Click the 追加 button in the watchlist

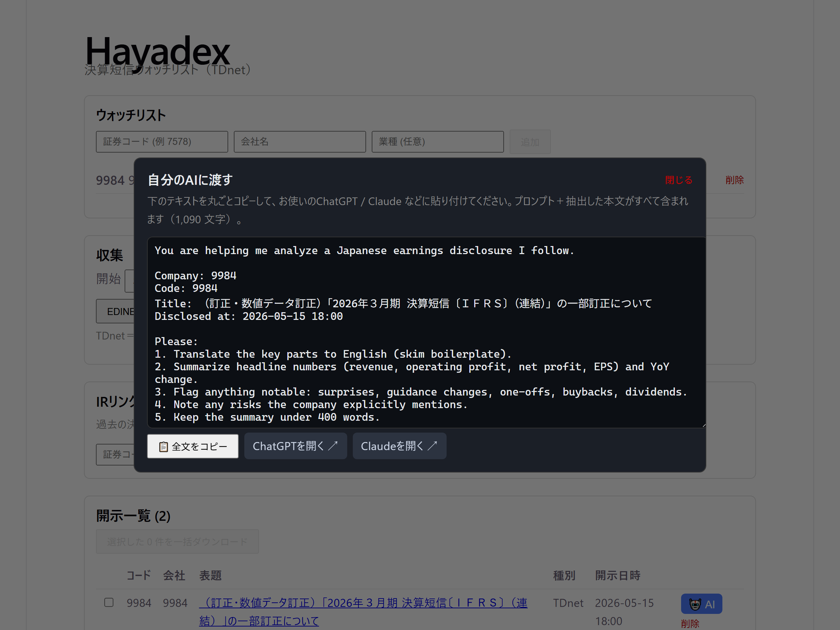point(530,142)
